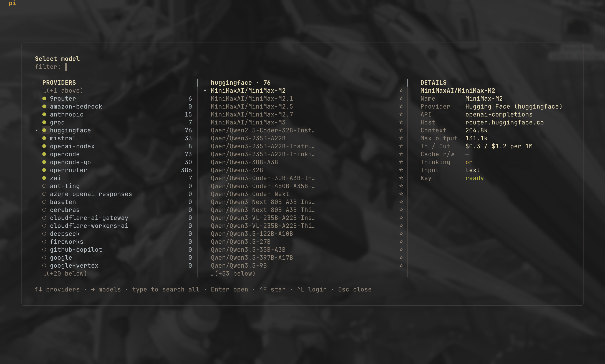Star the MiniMaxAI/MiniMax-M2.5 model
The height and width of the screenshot is (364, 605).
point(401,106)
